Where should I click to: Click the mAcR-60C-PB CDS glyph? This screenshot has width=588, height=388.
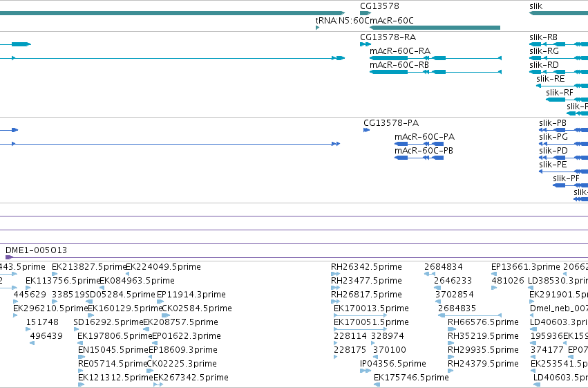pyautogui.click(x=419, y=158)
